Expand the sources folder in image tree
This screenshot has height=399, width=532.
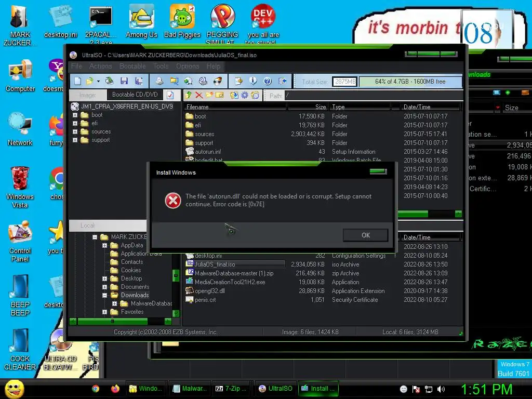pyautogui.click(x=75, y=131)
